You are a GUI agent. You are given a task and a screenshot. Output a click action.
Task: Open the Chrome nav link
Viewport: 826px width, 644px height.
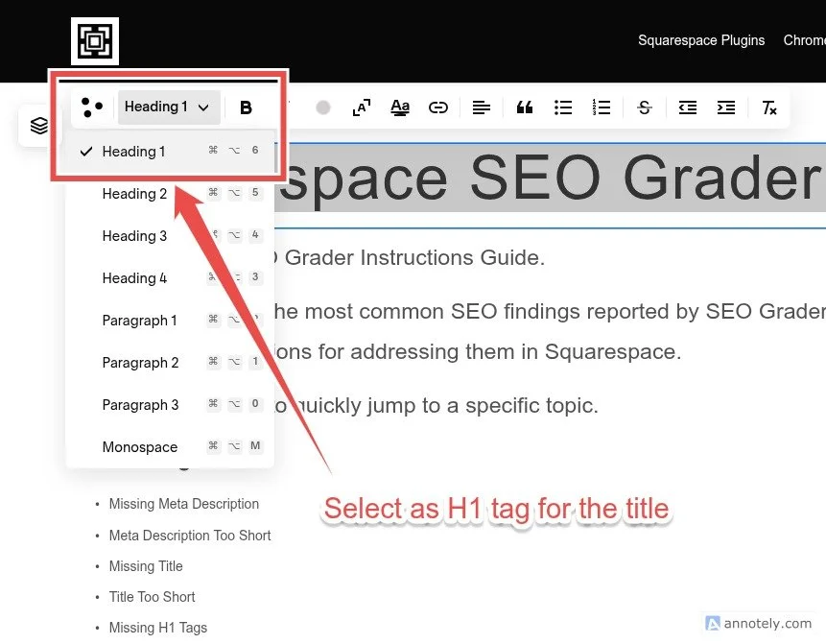click(804, 40)
